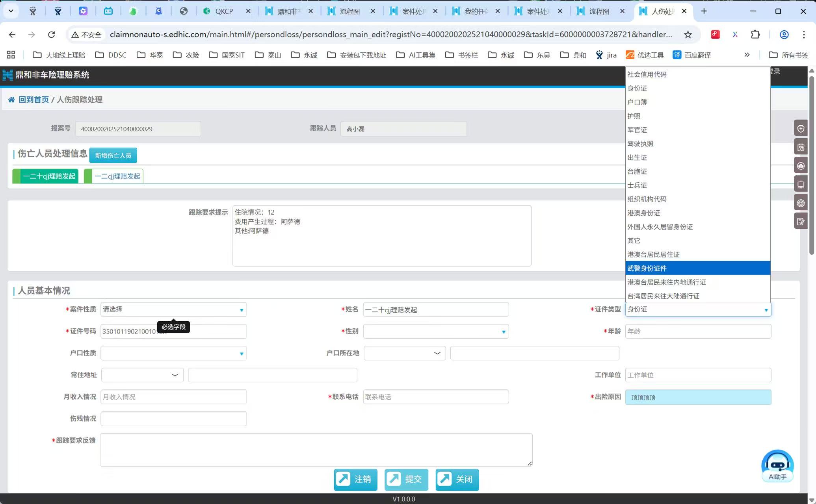The image size is (816, 504).
Task: Bookmark this page with the star icon
Action: coord(688,35)
